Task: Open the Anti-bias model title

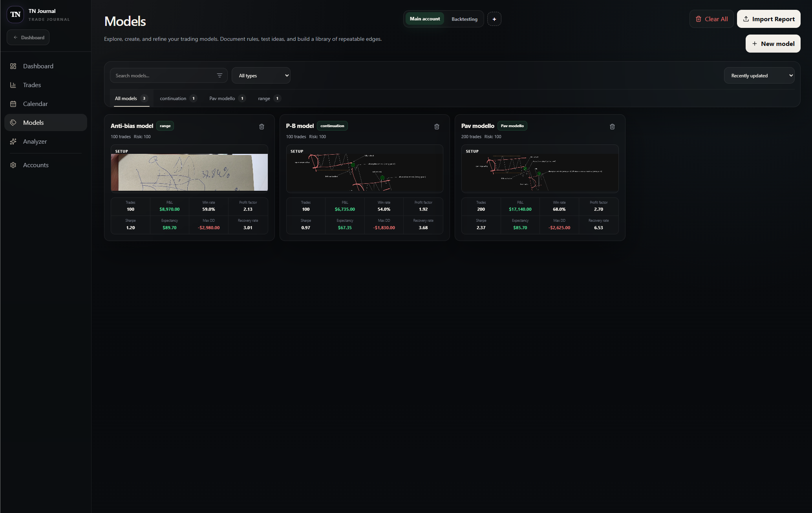Action: click(132, 126)
